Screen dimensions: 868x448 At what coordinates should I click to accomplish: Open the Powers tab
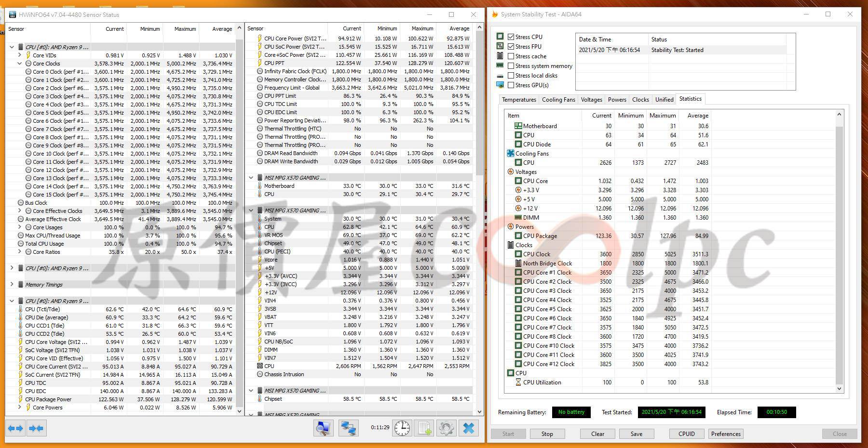click(x=617, y=100)
